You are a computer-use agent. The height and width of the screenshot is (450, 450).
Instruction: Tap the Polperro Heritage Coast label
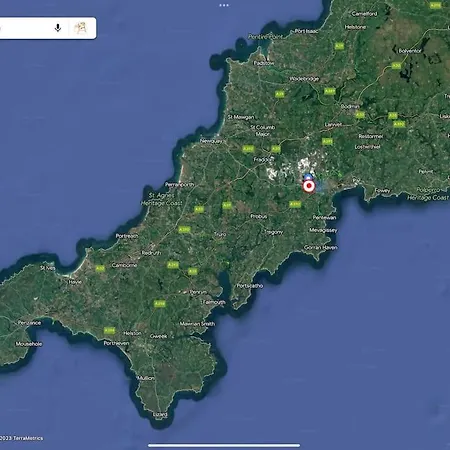coord(428,194)
